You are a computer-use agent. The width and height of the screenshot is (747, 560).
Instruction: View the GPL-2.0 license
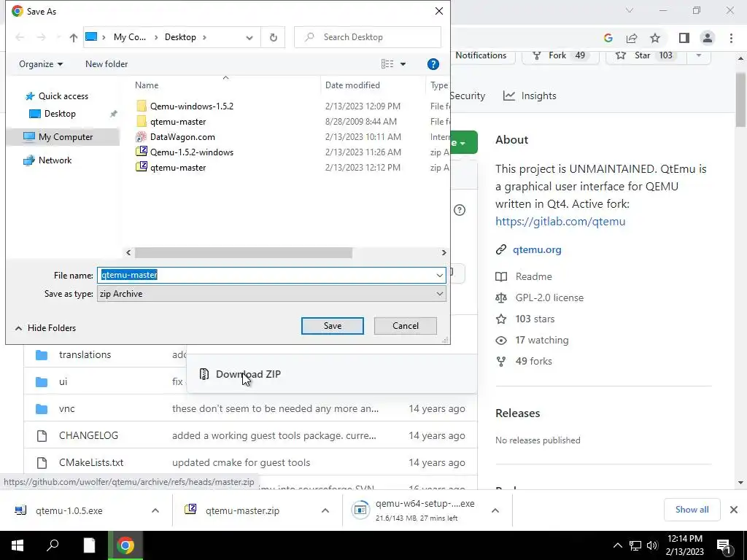[x=549, y=297]
